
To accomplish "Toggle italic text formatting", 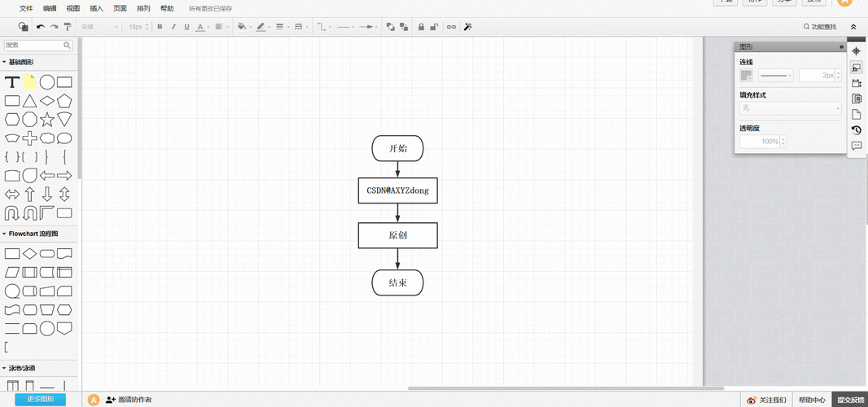I will (x=173, y=27).
